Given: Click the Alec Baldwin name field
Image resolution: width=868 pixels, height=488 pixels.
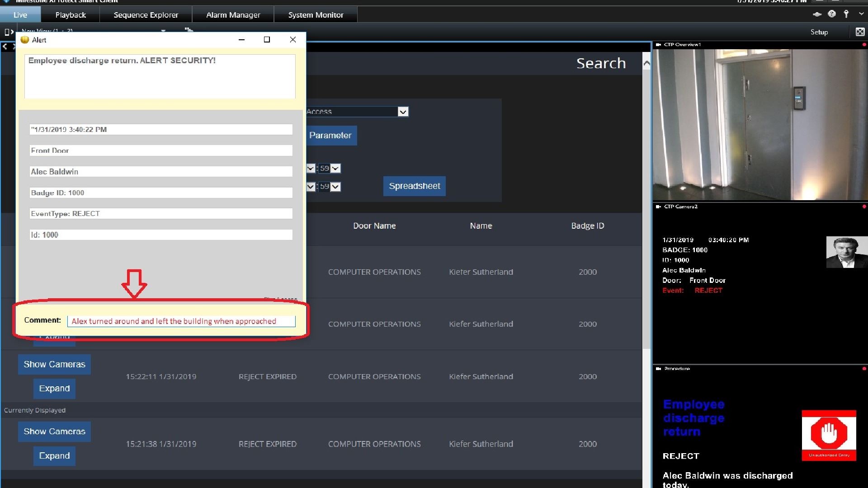Looking at the screenshot, I should [x=161, y=172].
